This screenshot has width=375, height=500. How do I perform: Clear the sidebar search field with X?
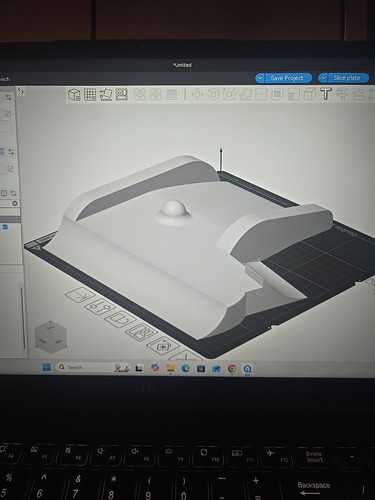pyautogui.click(x=15, y=203)
